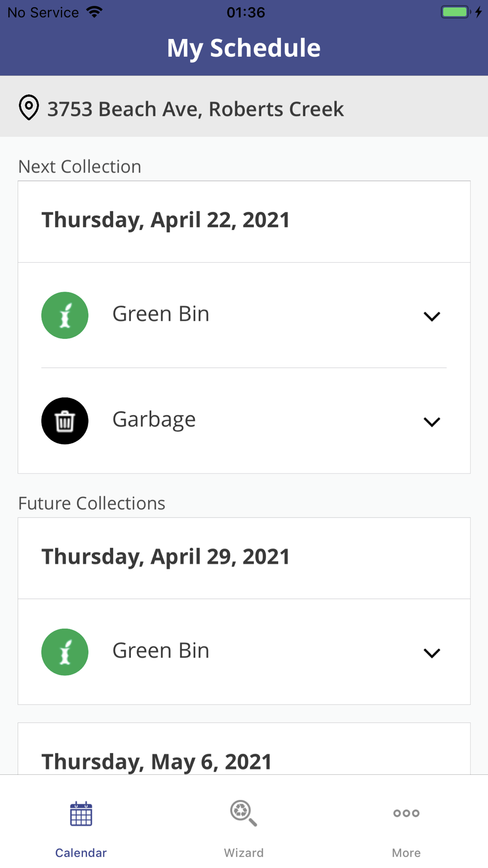Tap the Thursday, April 22, 2021 header
Viewport: 488px width, 868px height.
click(x=166, y=220)
